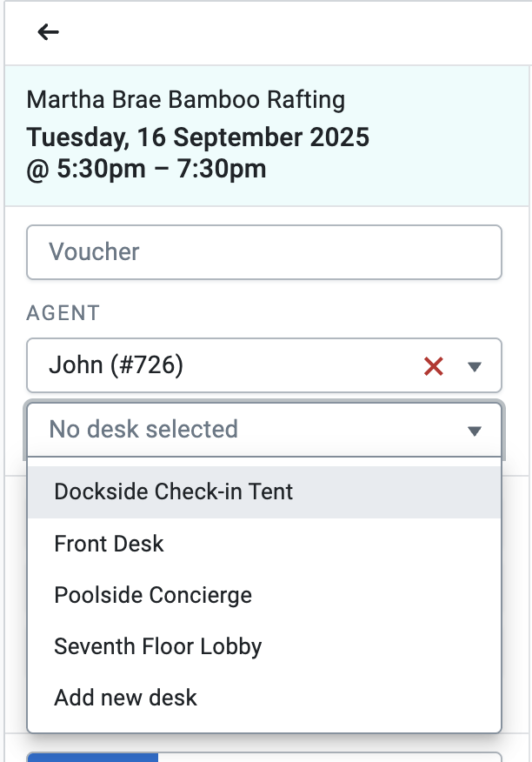532x762 pixels.
Task: Collapse the desk list using its arrow
Action: pos(475,431)
